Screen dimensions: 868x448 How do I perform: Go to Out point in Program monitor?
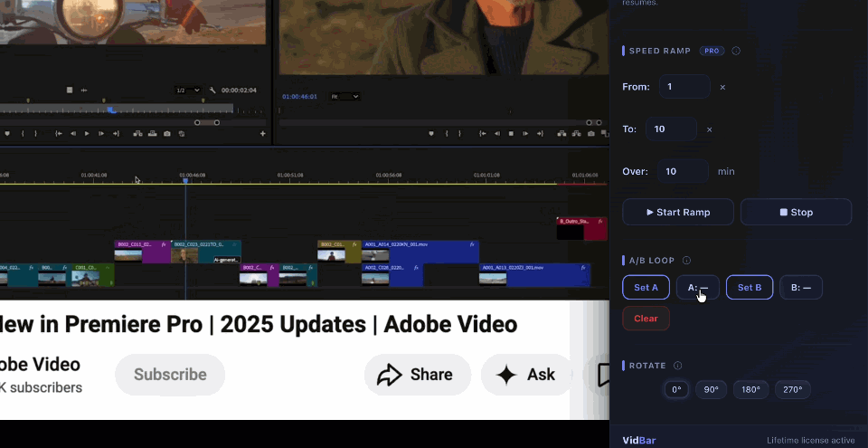tap(540, 134)
